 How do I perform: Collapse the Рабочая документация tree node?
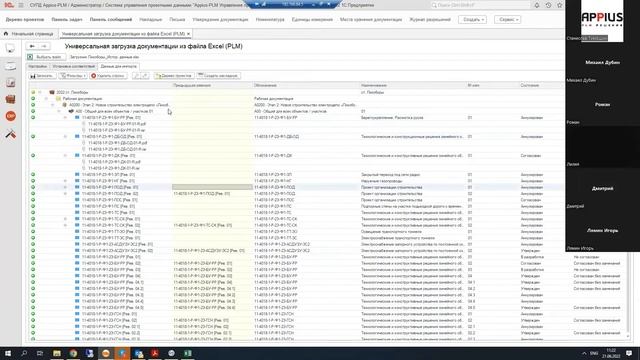tap(46, 99)
